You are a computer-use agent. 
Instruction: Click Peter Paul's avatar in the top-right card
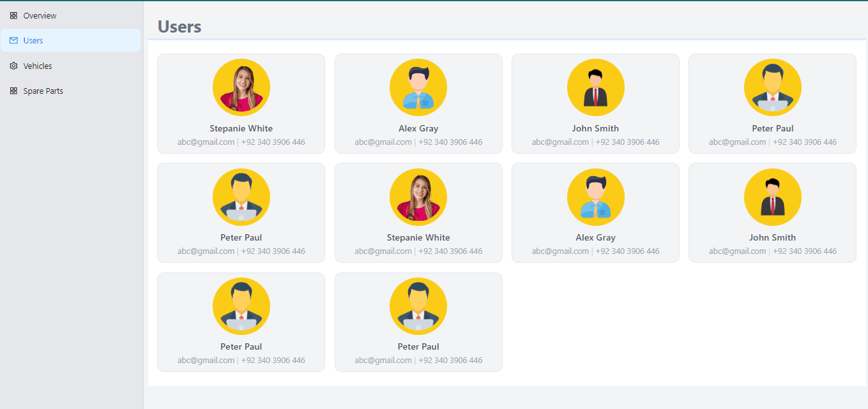point(772,87)
